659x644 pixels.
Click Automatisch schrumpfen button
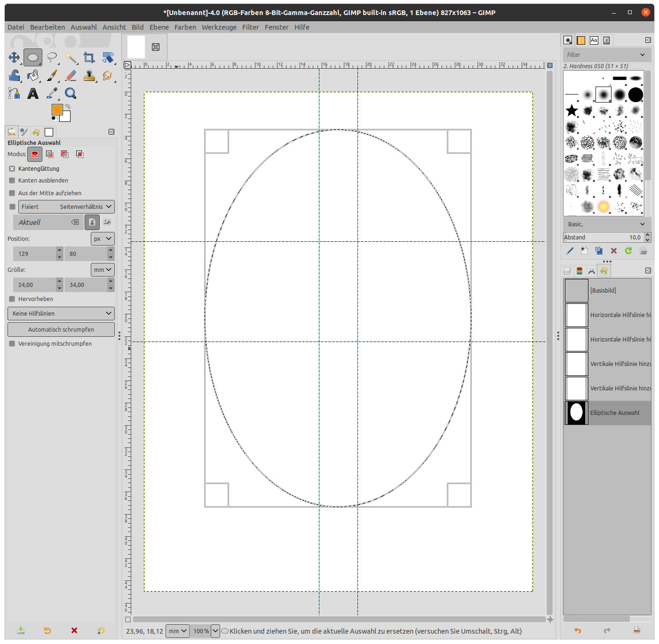pos(61,329)
